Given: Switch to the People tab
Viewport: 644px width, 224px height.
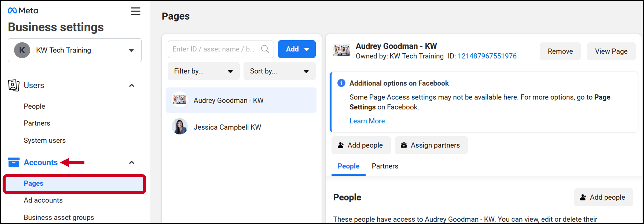Looking at the screenshot, I should (x=348, y=166).
